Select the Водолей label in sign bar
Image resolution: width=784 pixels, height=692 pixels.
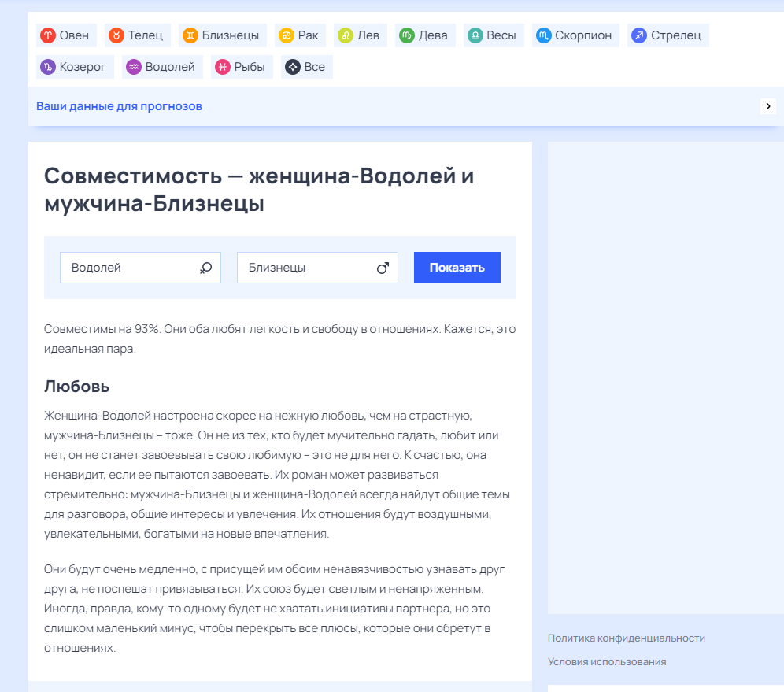(x=170, y=67)
